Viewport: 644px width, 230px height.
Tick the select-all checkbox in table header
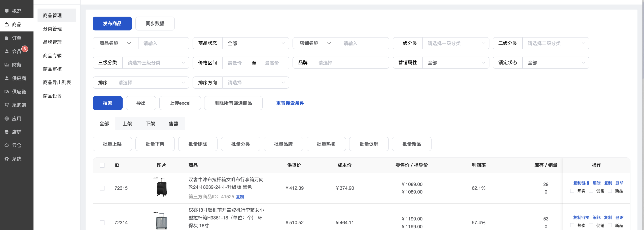pos(102,165)
